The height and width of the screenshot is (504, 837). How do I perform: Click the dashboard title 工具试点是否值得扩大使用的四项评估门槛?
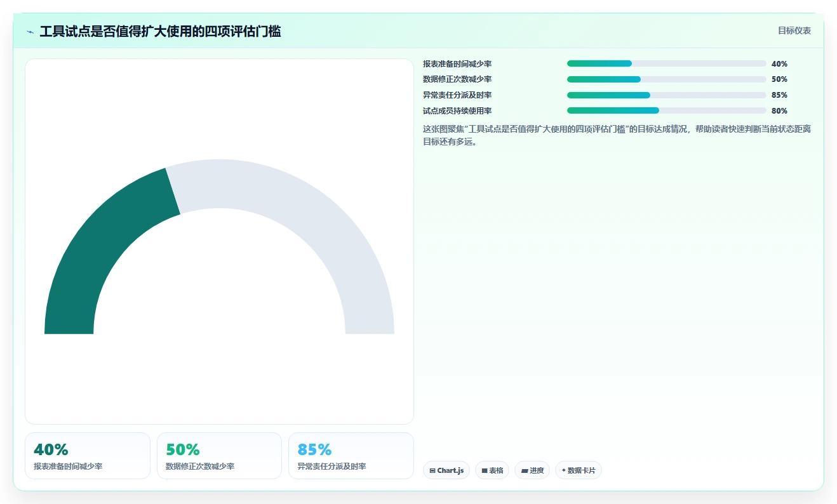pos(160,31)
